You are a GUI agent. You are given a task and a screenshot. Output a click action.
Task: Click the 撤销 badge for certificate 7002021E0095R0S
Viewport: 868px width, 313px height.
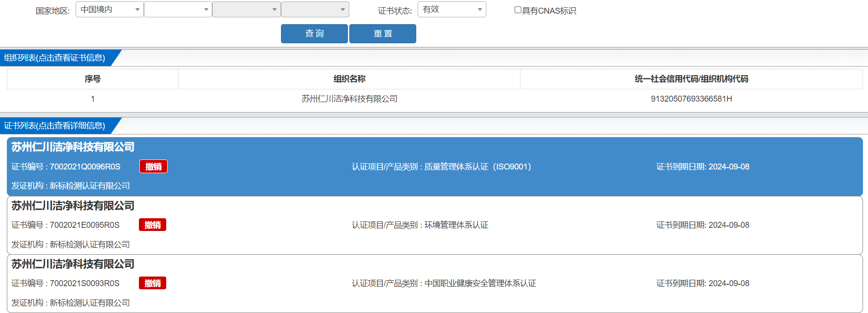click(153, 225)
